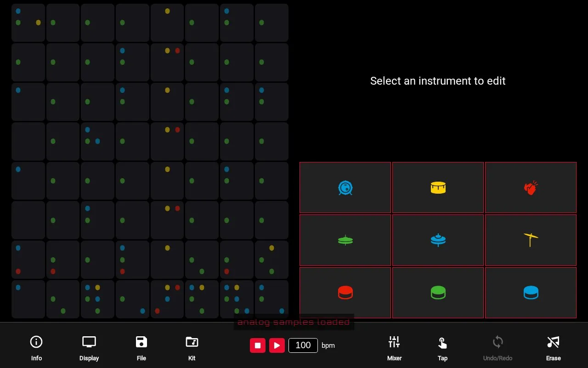Select the yellow snare drum instrument
This screenshot has width=588, height=368.
point(438,187)
